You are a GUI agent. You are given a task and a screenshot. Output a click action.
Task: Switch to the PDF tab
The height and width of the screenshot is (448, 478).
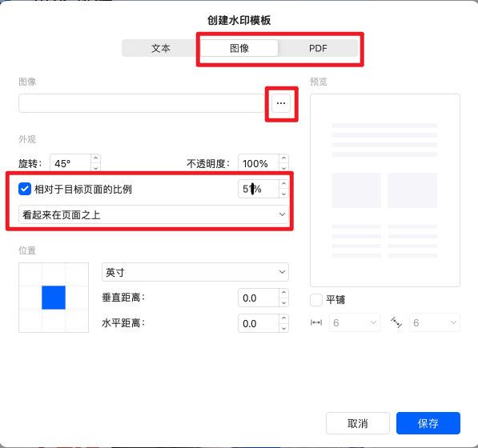318,48
